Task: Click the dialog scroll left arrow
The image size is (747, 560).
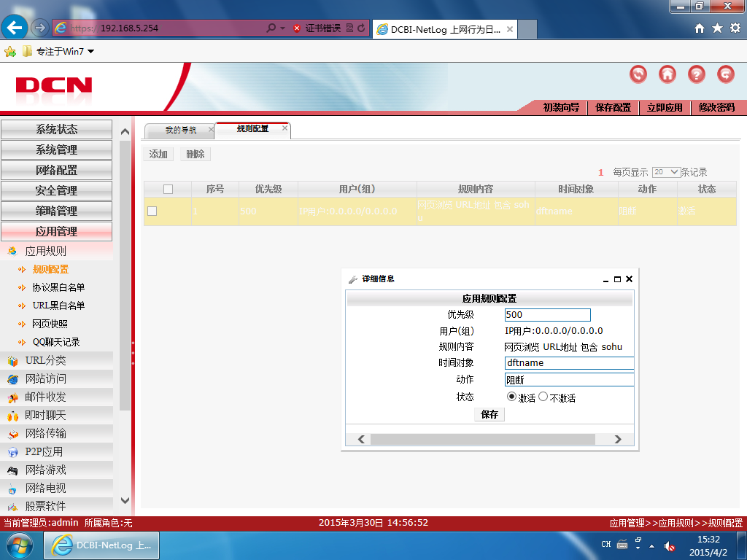Action: (361, 439)
